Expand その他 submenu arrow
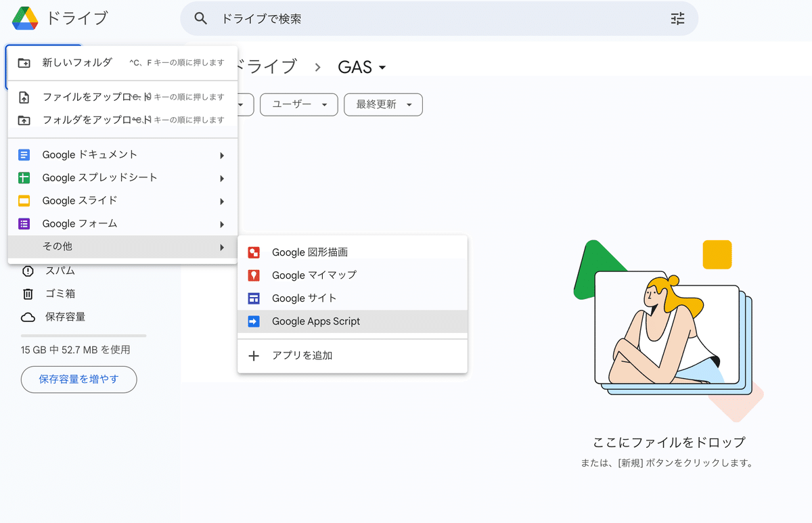This screenshot has height=523, width=812. pyautogui.click(x=221, y=248)
